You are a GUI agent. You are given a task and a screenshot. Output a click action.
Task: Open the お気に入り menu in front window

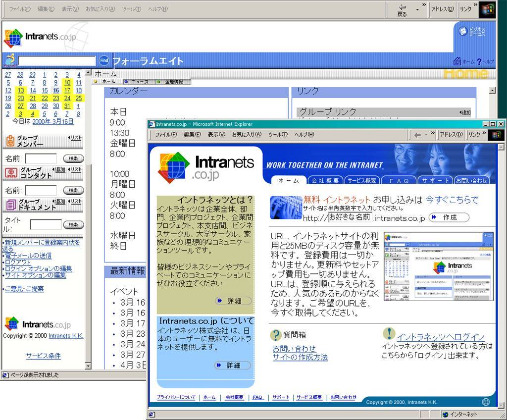pos(248,135)
